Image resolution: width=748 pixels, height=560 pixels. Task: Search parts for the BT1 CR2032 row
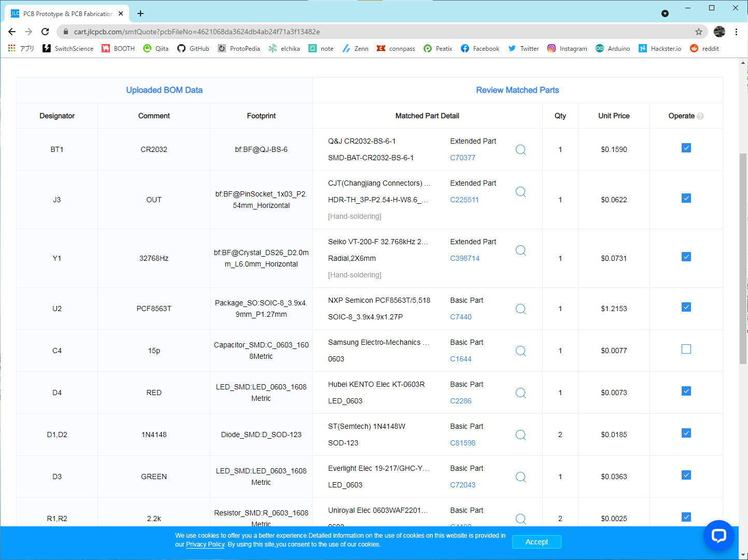[521, 150]
